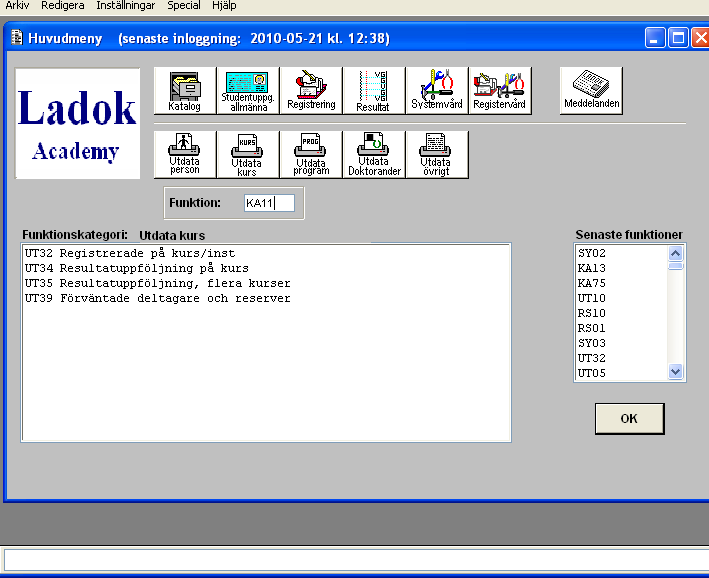The image size is (709, 578).
Task: Open the Katalog function category
Action: [x=184, y=91]
